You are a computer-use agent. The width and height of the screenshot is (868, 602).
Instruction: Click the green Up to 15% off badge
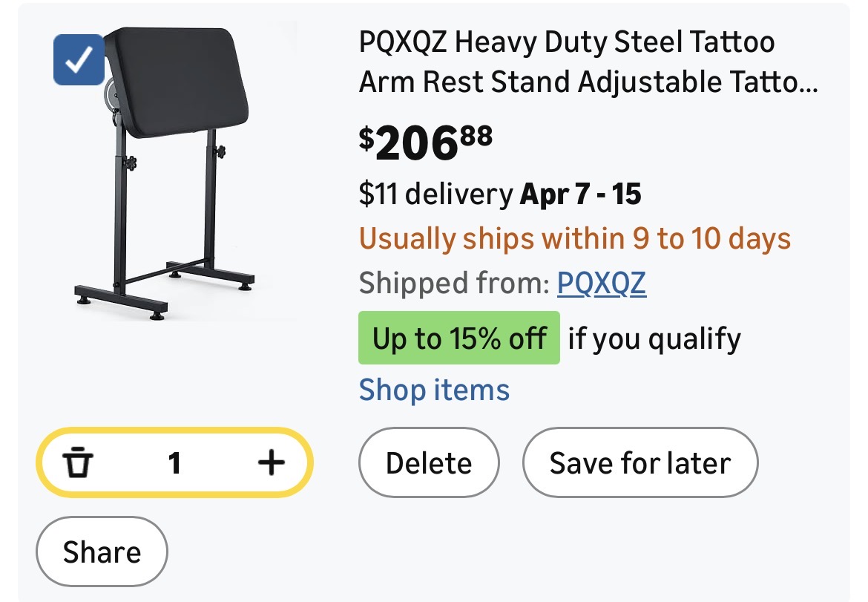(458, 338)
